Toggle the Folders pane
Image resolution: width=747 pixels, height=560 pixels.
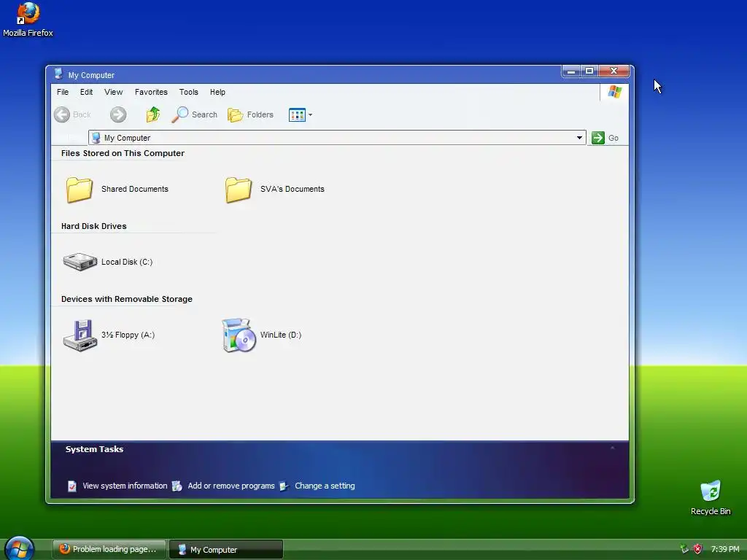click(251, 114)
